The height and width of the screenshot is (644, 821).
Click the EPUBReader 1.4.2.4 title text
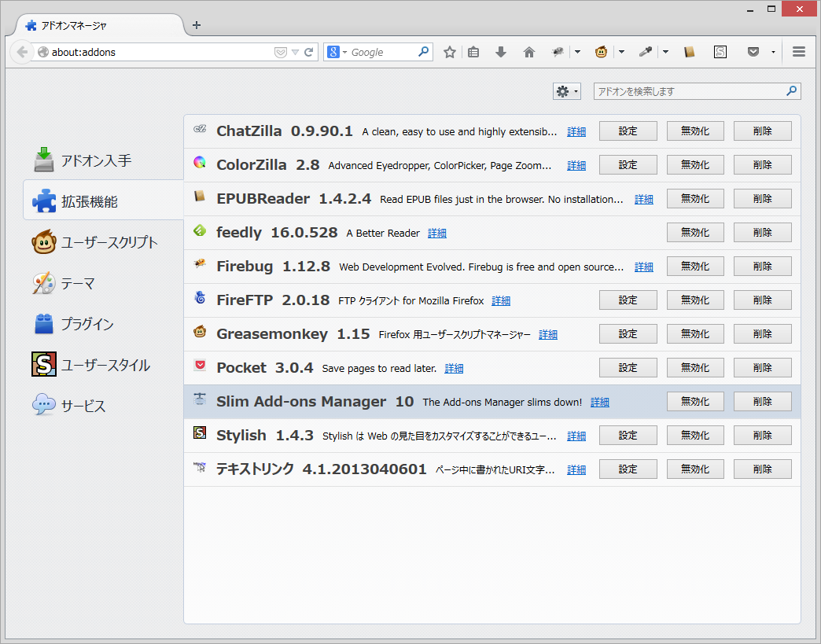pos(293,198)
